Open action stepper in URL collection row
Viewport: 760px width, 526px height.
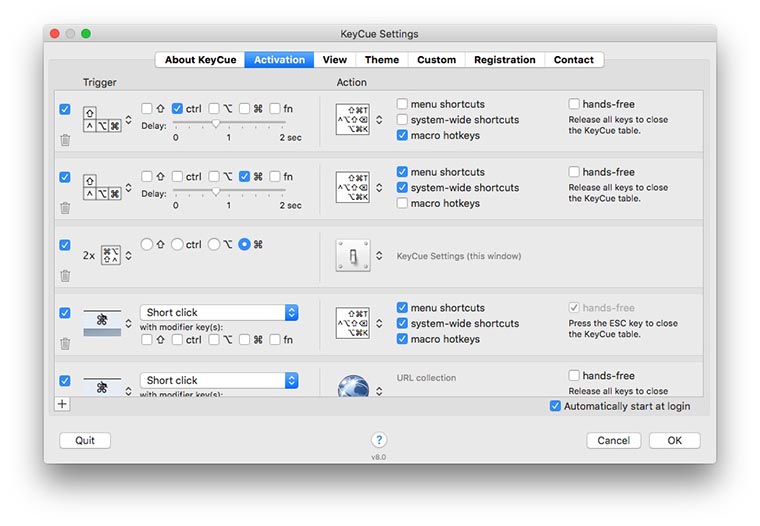click(x=379, y=390)
